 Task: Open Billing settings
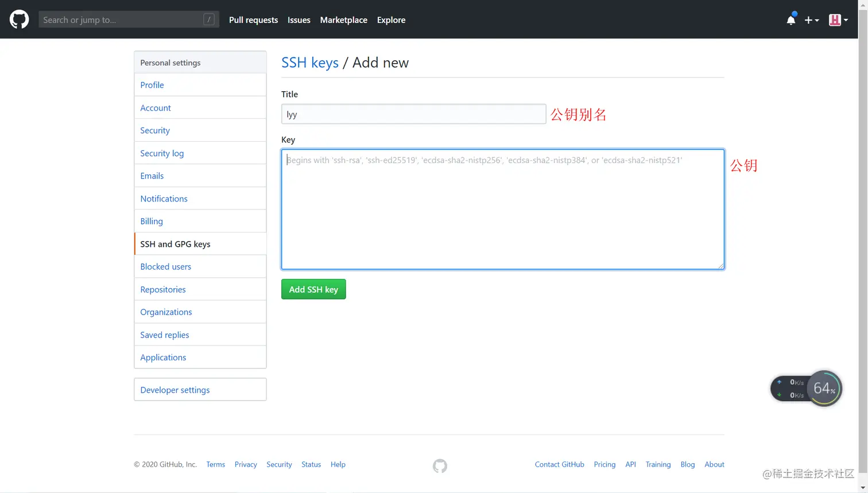coord(200,221)
